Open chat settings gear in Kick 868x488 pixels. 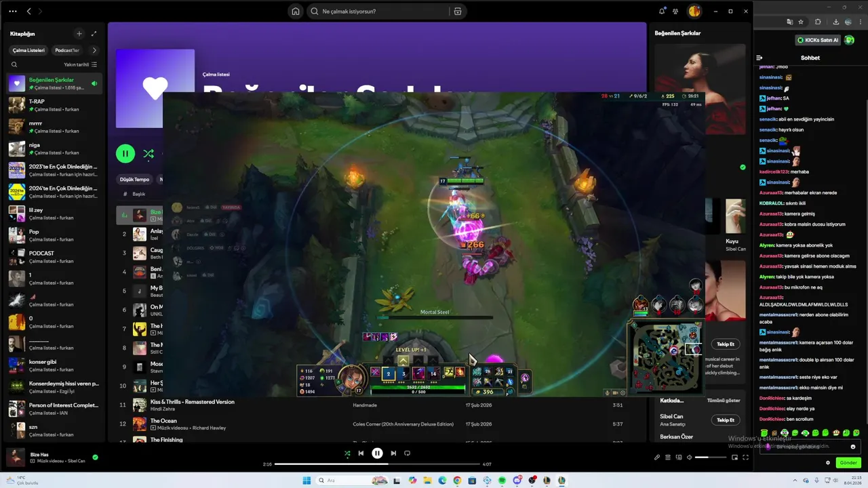click(x=828, y=463)
